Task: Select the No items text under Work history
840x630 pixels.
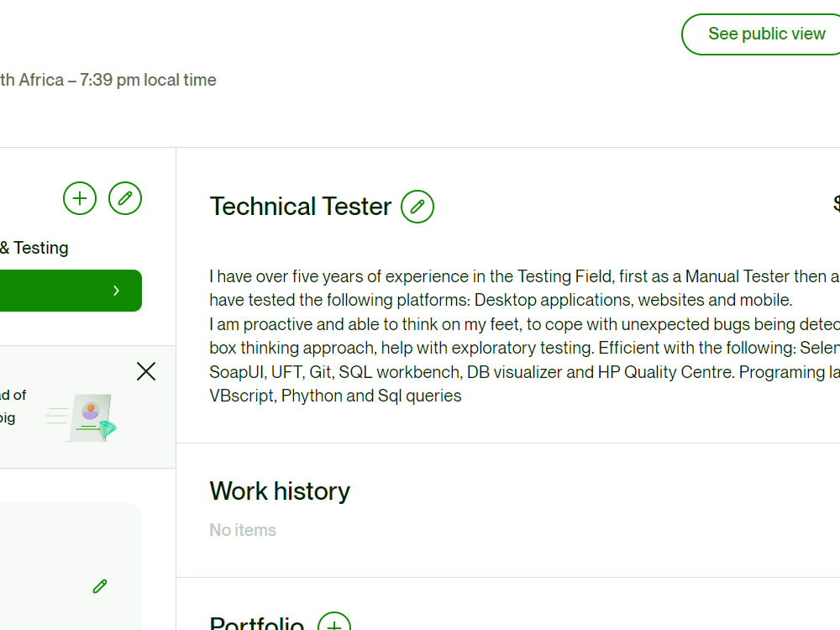Action: coord(242,529)
